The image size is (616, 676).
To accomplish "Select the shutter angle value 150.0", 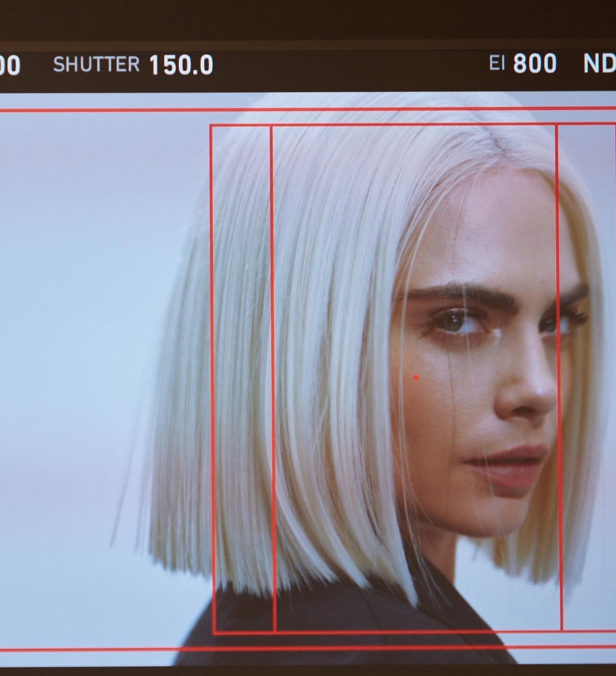I will (181, 65).
